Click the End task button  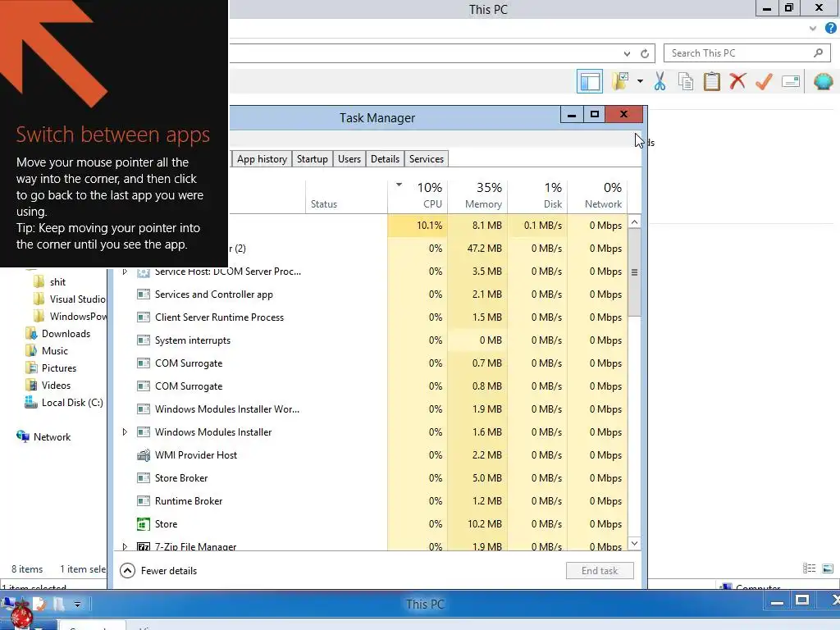click(600, 571)
